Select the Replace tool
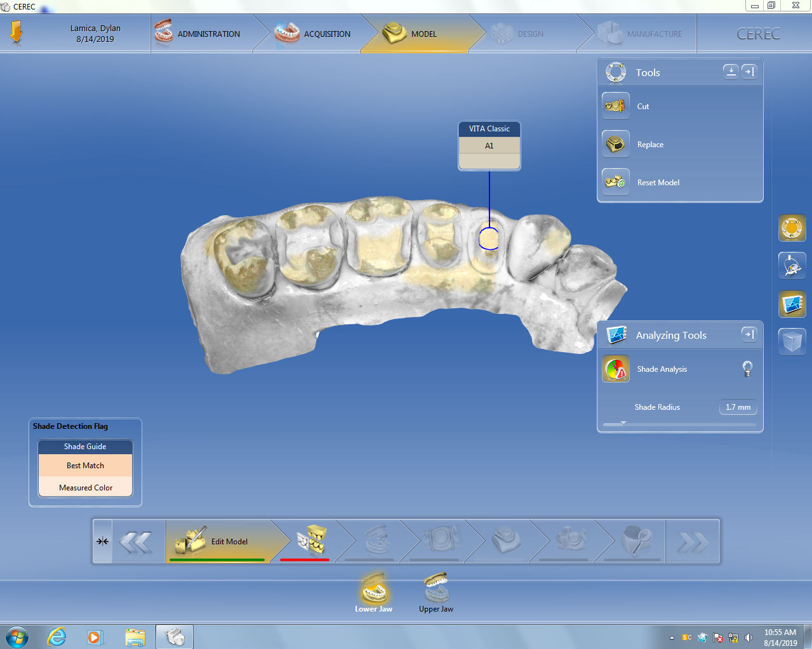Screen dimensions: 812x649 [x=615, y=144]
